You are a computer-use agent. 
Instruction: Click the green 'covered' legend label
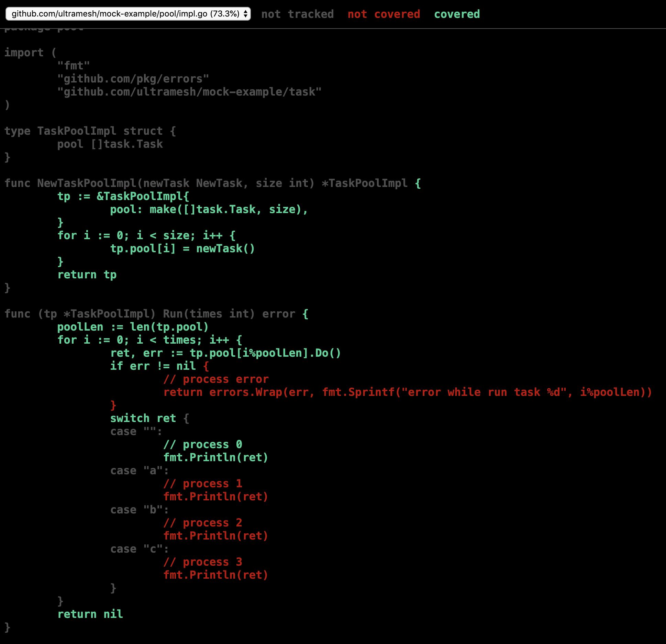tap(457, 14)
